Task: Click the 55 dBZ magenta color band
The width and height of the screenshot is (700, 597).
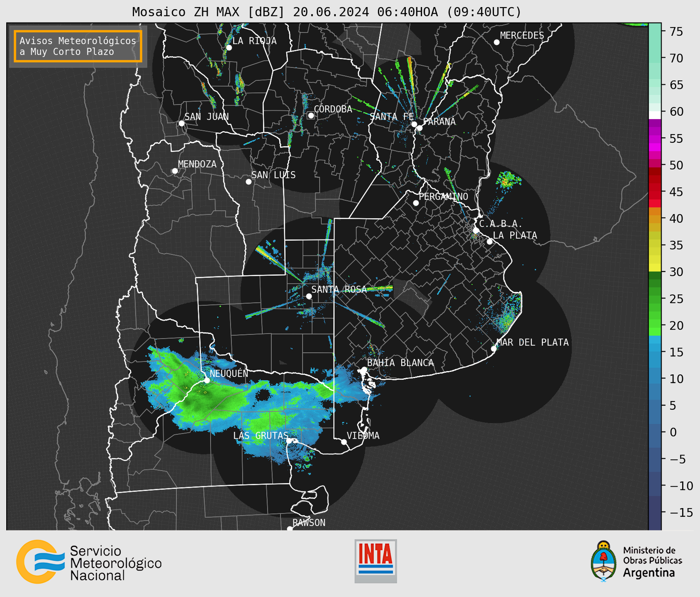Action: pos(655,139)
